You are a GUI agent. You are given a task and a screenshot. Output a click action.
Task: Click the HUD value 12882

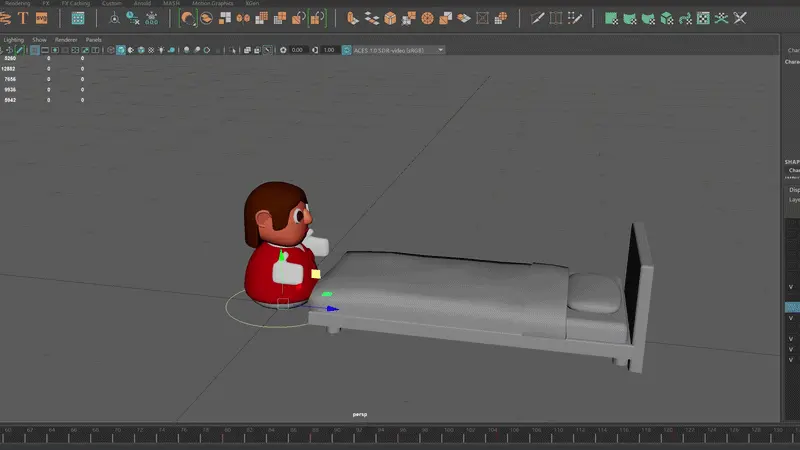coord(9,69)
